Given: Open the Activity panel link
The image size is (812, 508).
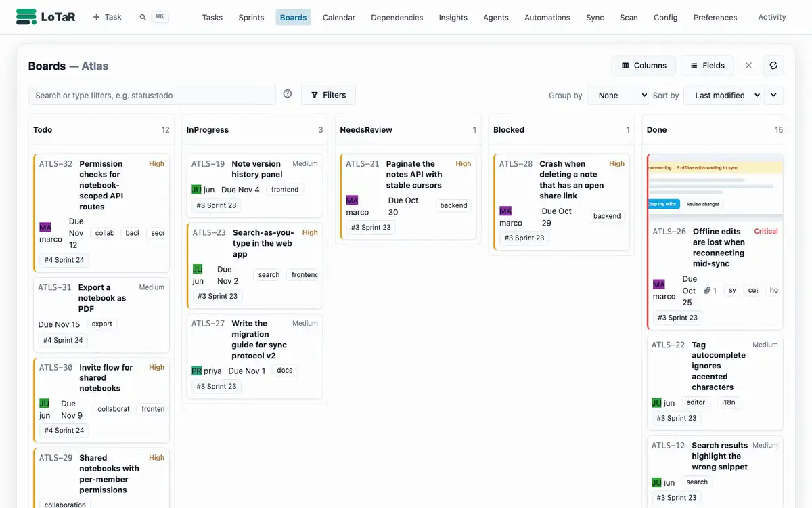Looking at the screenshot, I should [772, 17].
